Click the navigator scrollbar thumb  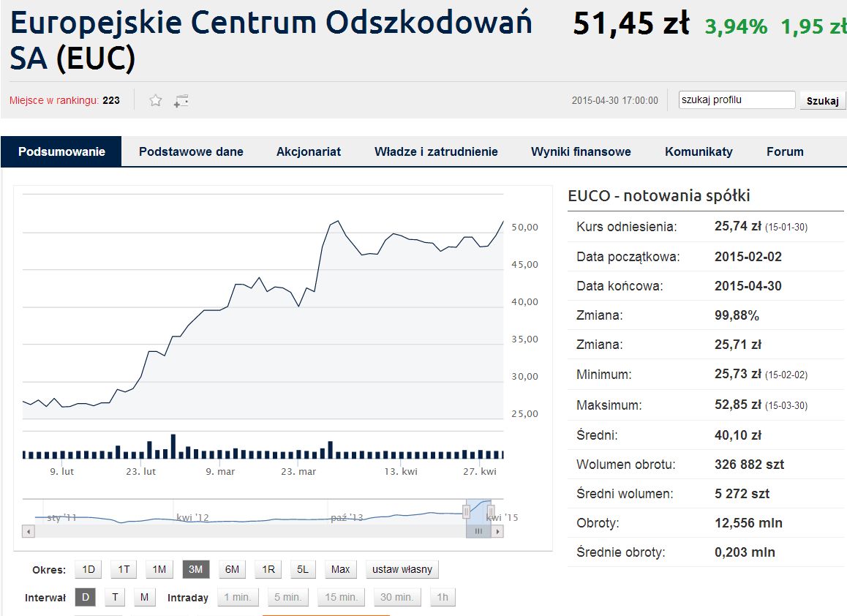(478, 532)
